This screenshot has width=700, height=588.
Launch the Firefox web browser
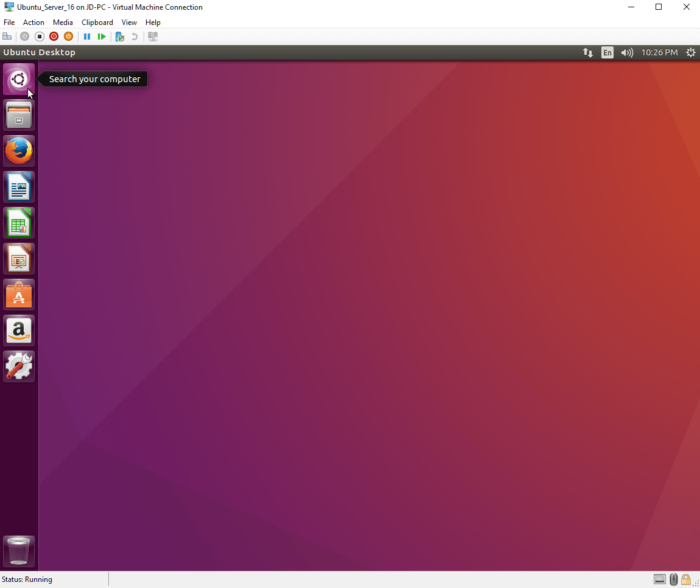(19, 151)
